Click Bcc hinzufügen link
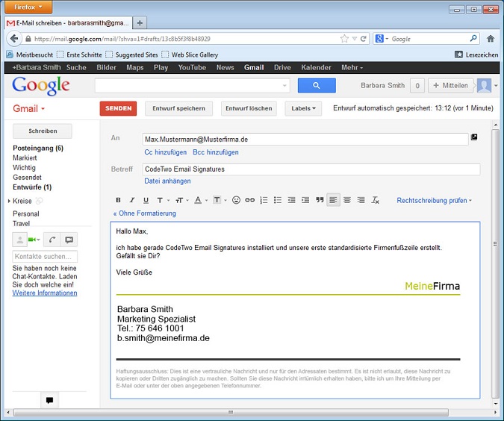Viewport: 504px width, 421px height. pos(216,152)
